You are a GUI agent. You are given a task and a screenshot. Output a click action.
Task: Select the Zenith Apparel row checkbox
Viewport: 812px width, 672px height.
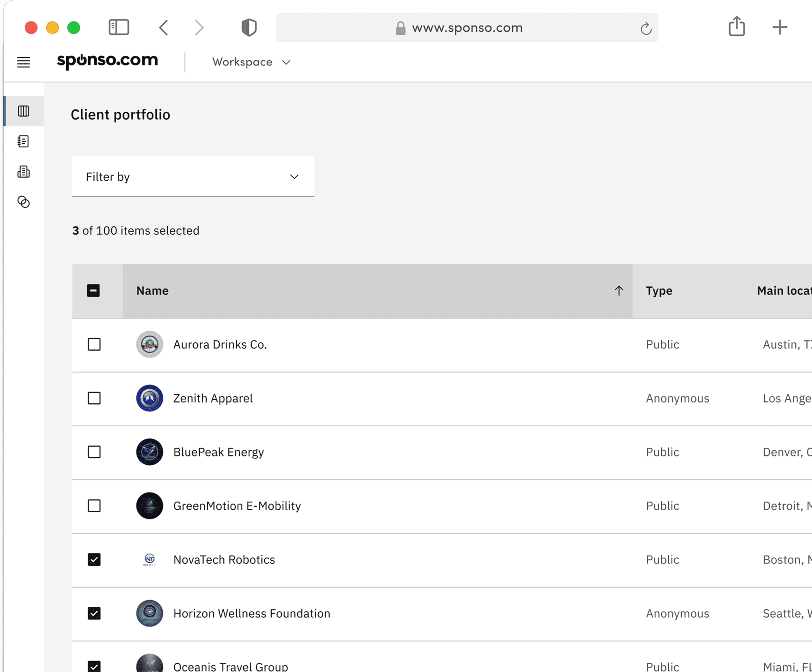point(94,398)
